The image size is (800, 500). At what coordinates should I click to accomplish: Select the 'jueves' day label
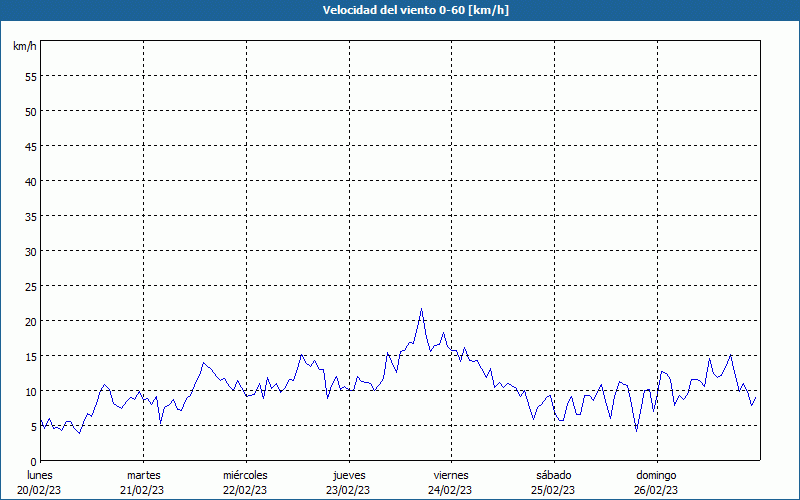tap(349, 475)
